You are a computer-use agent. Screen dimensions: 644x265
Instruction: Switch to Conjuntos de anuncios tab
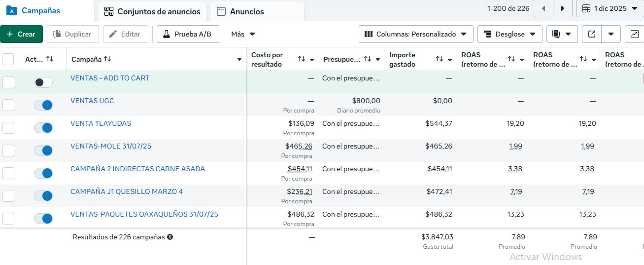pyautogui.click(x=152, y=11)
